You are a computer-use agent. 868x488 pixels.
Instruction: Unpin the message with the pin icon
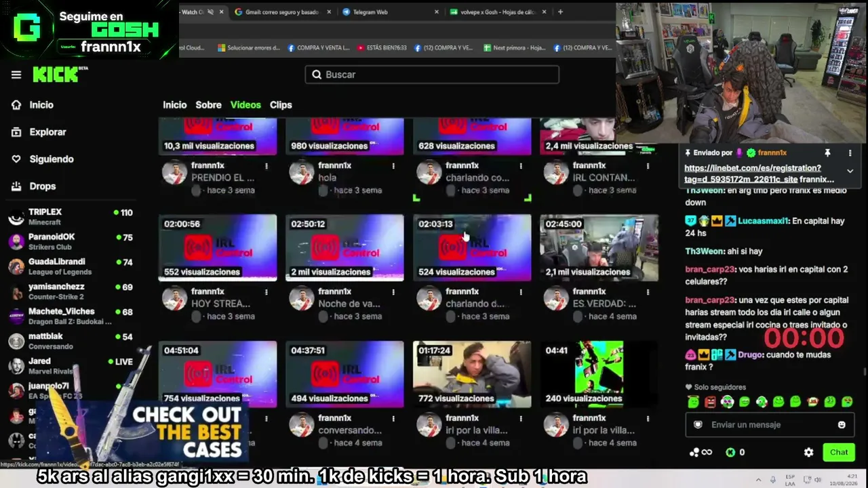pyautogui.click(x=827, y=153)
